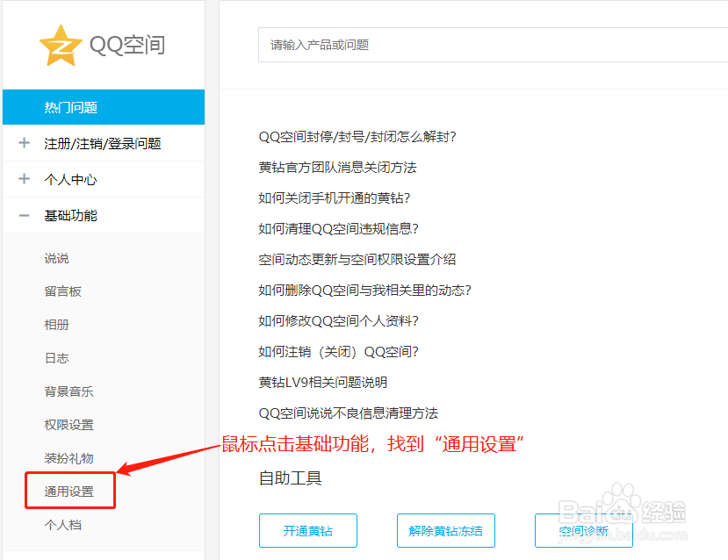Open 黄钻LV9相关问题说明 article
Image resolution: width=728 pixels, height=560 pixels.
pos(322,383)
